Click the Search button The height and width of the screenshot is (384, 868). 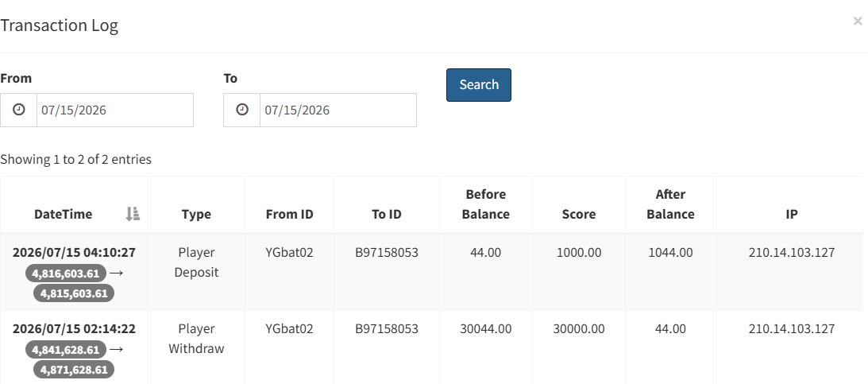[479, 85]
